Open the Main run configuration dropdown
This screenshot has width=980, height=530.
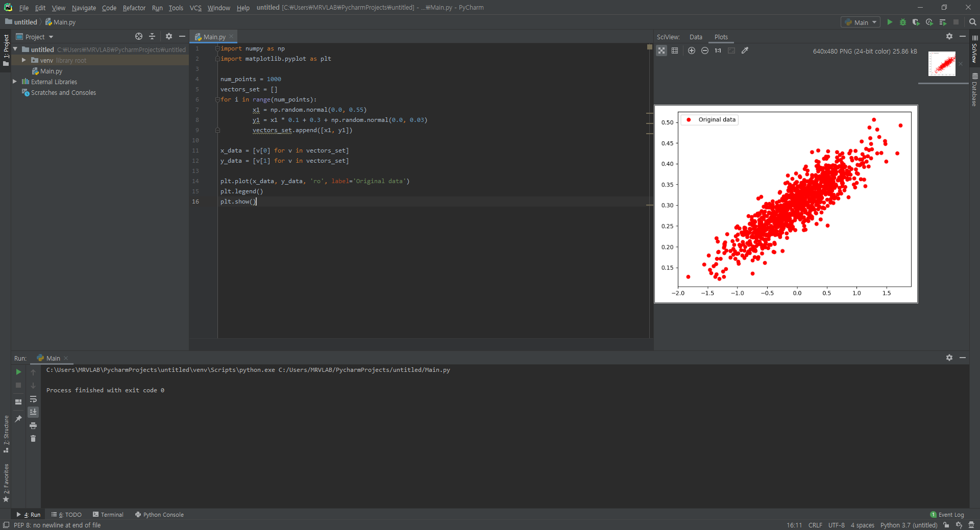[x=861, y=22]
